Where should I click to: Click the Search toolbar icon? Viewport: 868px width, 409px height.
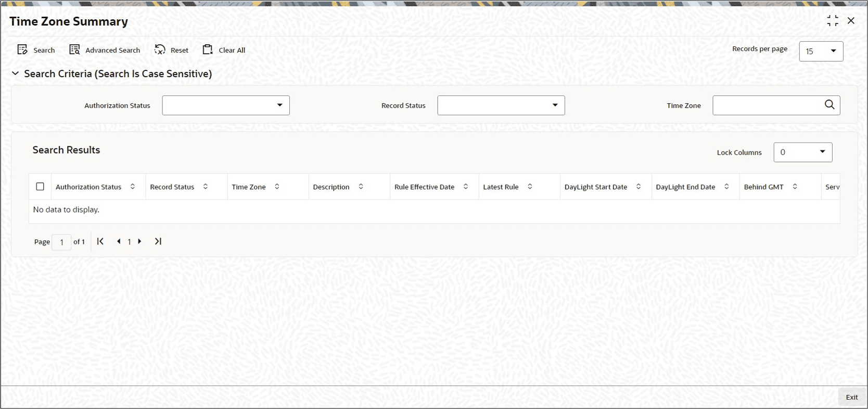(22, 49)
